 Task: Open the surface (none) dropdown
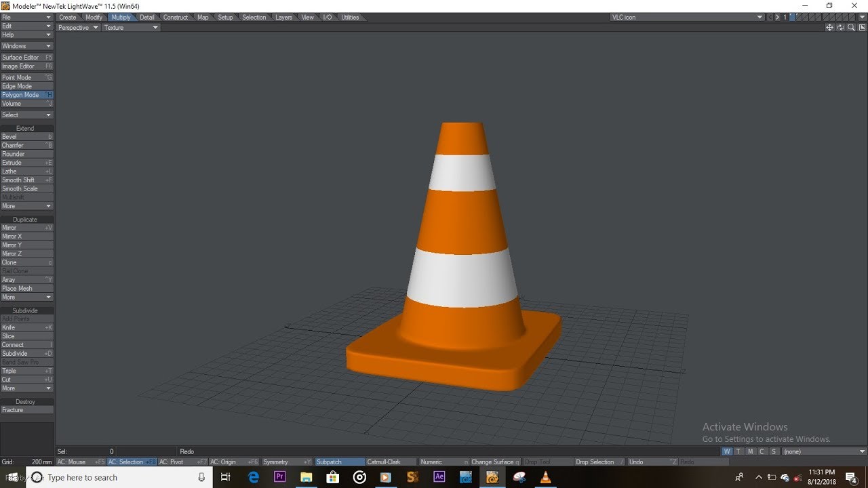coord(824,451)
